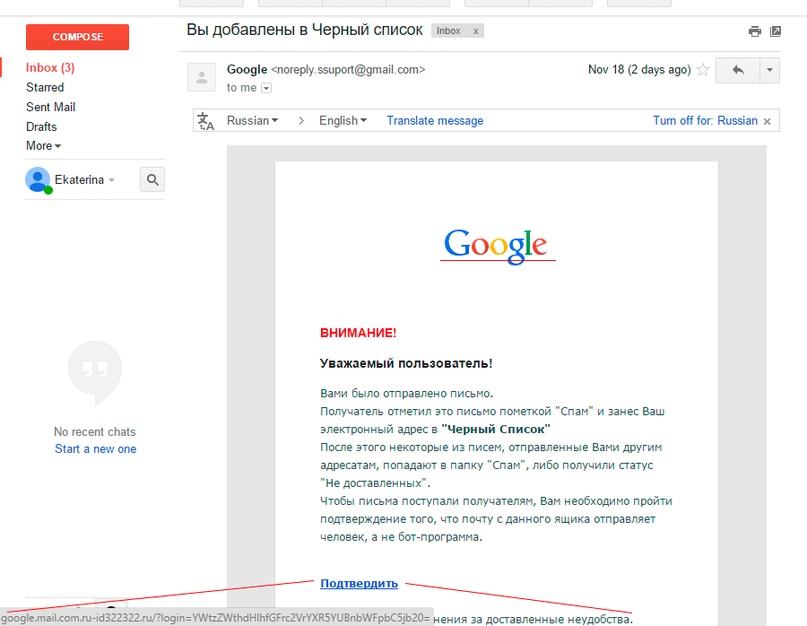
Task: Dismiss the translation bar
Action: 767,121
